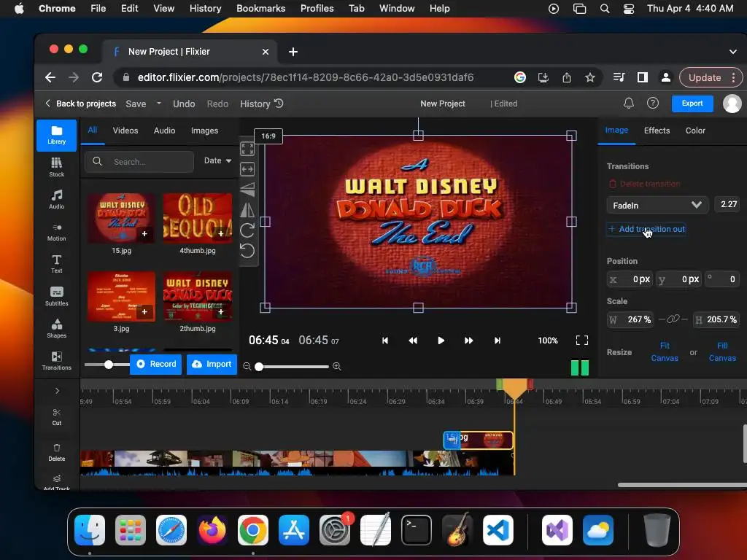Switch to the Effects tab

(657, 131)
